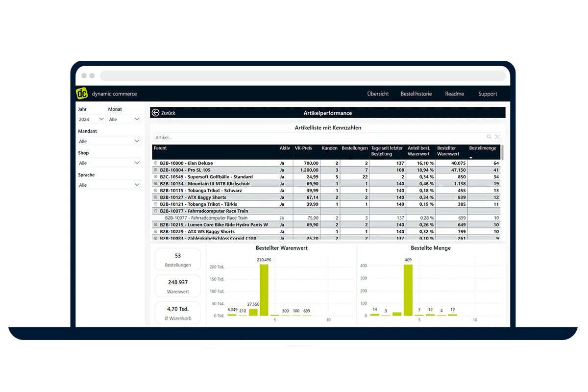Click the search magnifier icon in Artikel field
This screenshot has height=392, width=588.
click(x=489, y=137)
